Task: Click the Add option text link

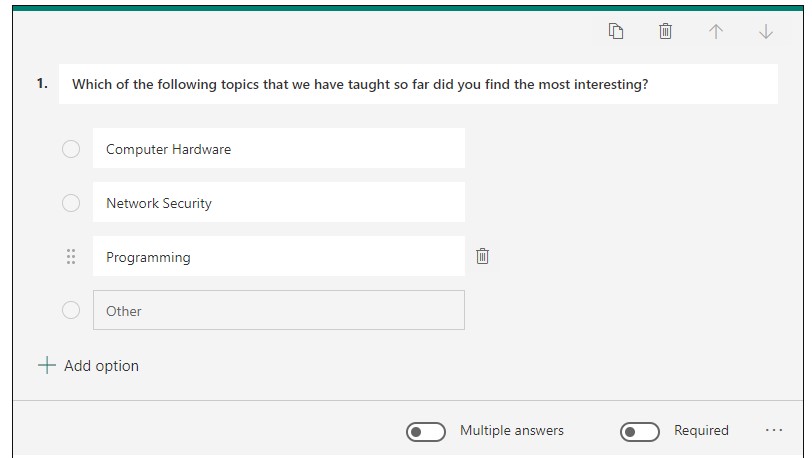Action: [x=101, y=366]
